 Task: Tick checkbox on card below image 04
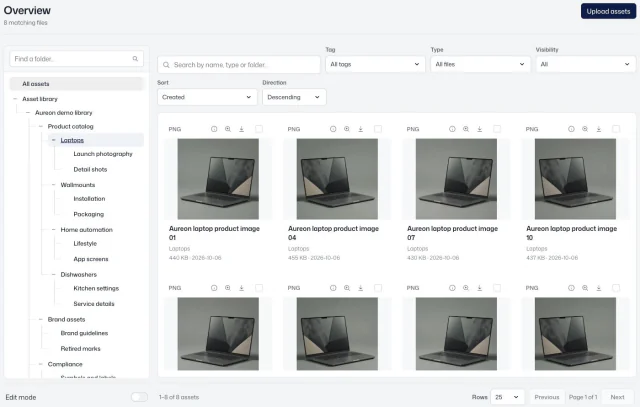point(378,288)
